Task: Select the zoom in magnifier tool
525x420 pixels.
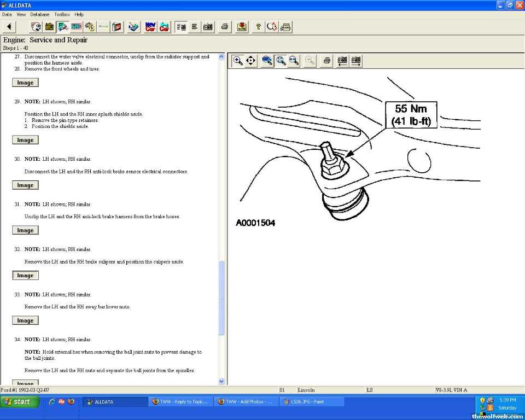Action: 238,61
